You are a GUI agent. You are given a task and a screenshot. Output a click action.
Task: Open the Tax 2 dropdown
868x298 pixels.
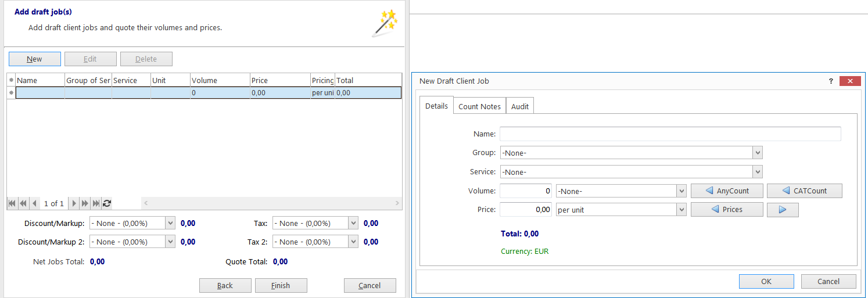353,242
